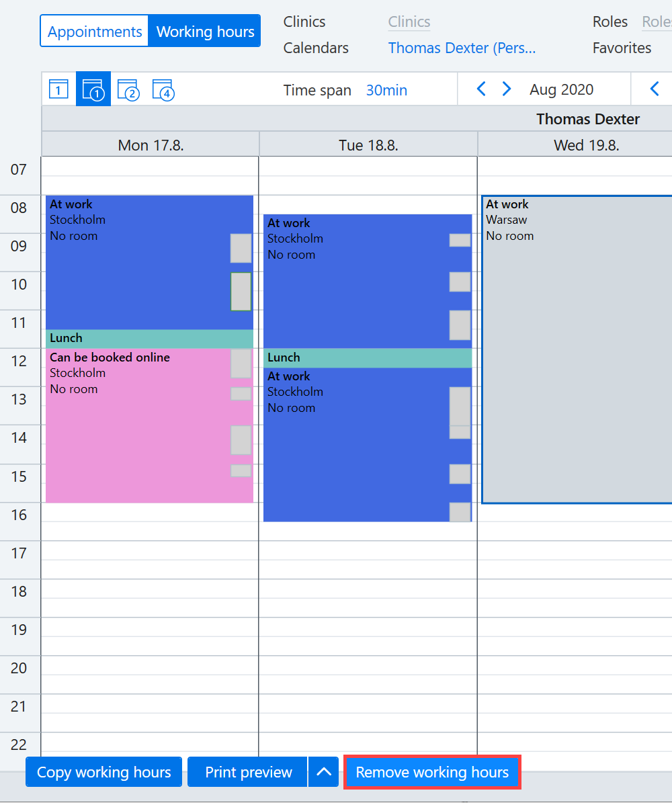Open Thomas Dexter calendar selector
672x805 pixels.
(x=462, y=48)
